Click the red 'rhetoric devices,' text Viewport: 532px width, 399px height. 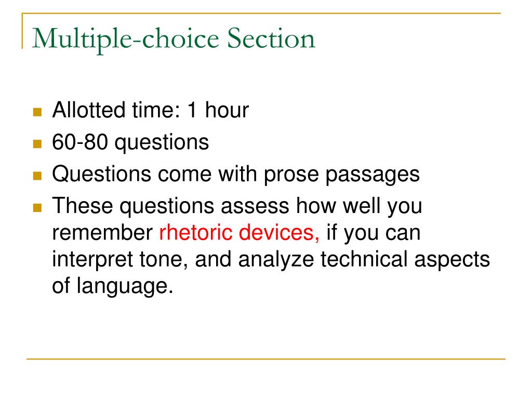pyautogui.click(x=239, y=233)
